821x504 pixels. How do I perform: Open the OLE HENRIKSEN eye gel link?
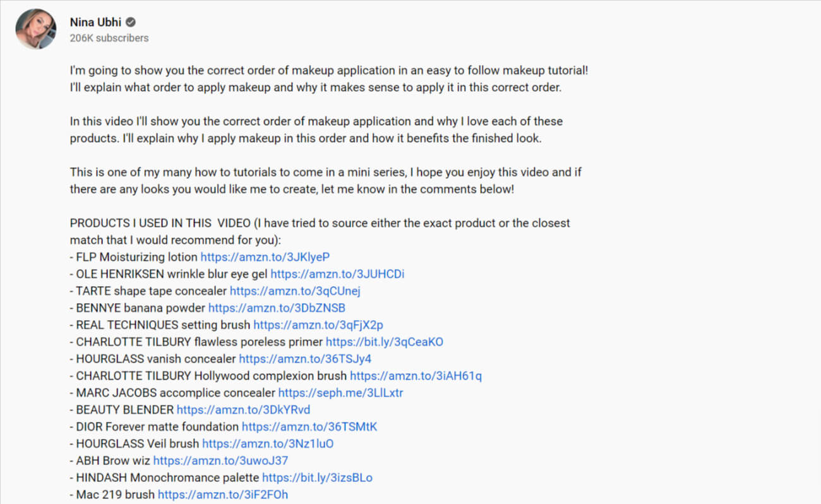(x=337, y=274)
